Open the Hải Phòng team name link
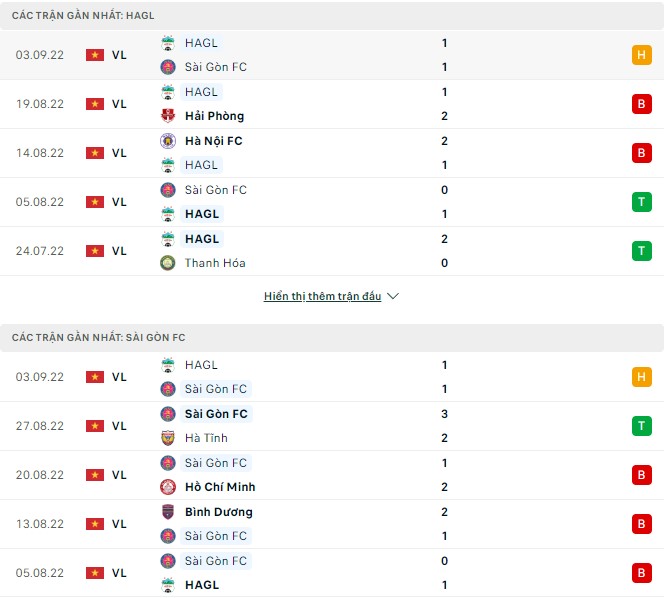The width and height of the screenshot is (670, 598). pos(214,116)
